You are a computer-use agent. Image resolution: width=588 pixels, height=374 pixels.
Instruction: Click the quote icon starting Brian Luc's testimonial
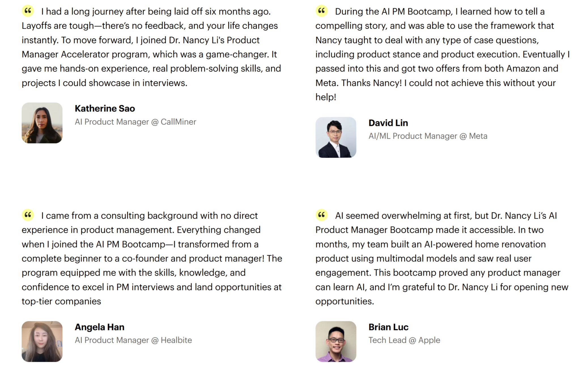coord(321,215)
